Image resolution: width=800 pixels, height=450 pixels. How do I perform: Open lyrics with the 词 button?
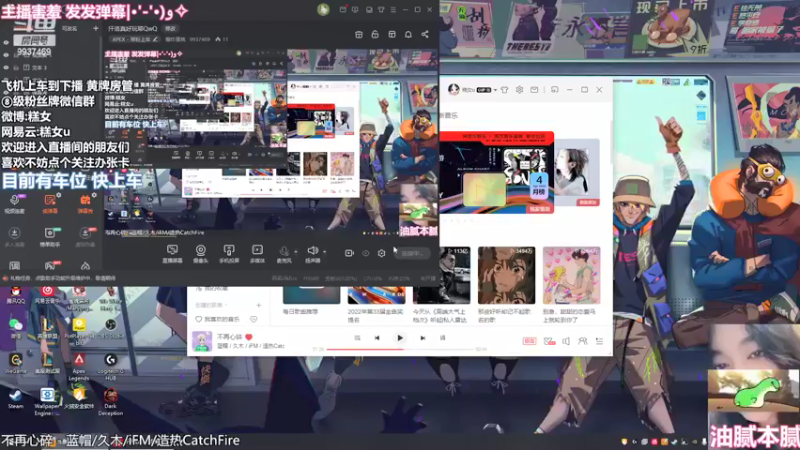[442, 338]
